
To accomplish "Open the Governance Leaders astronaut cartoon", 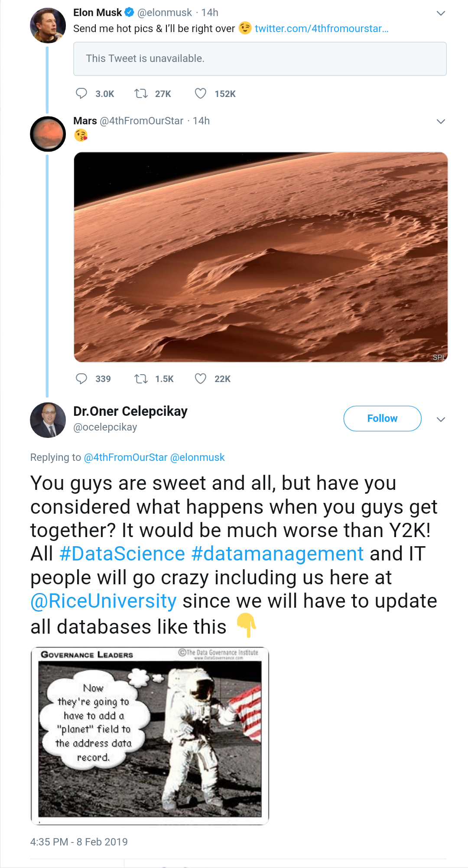I will [x=150, y=736].
